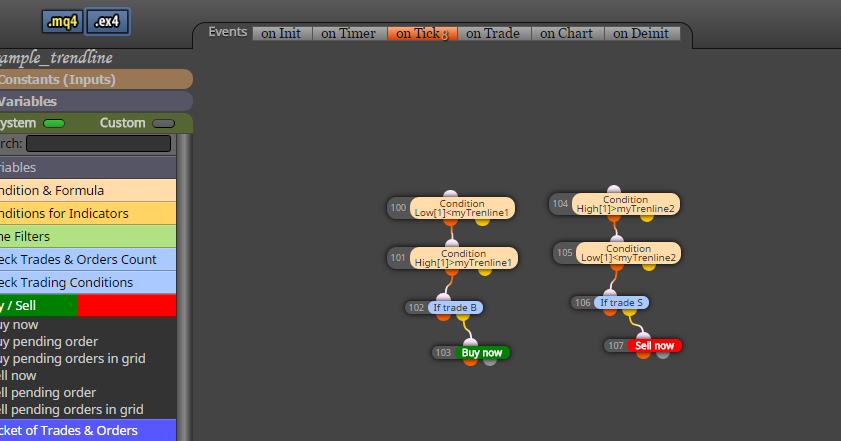This screenshot has width=841, height=441.
Task: Click the number 107 block label
Action: pyautogui.click(x=616, y=346)
